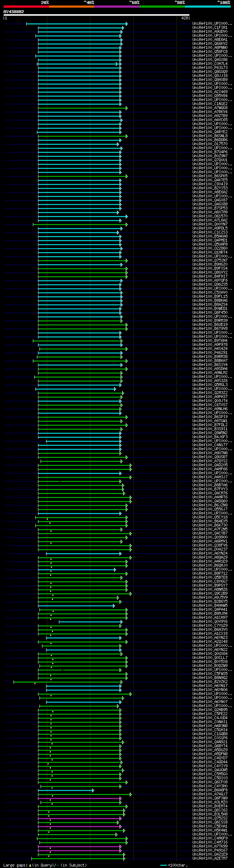Select the UniRef100_Q8GUQ9 label
This screenshot has height=868, width=234.
pos(210,72)
